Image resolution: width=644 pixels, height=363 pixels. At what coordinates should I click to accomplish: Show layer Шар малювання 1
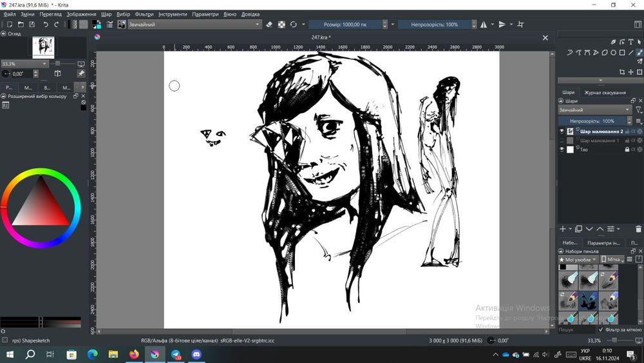point(562,141)
